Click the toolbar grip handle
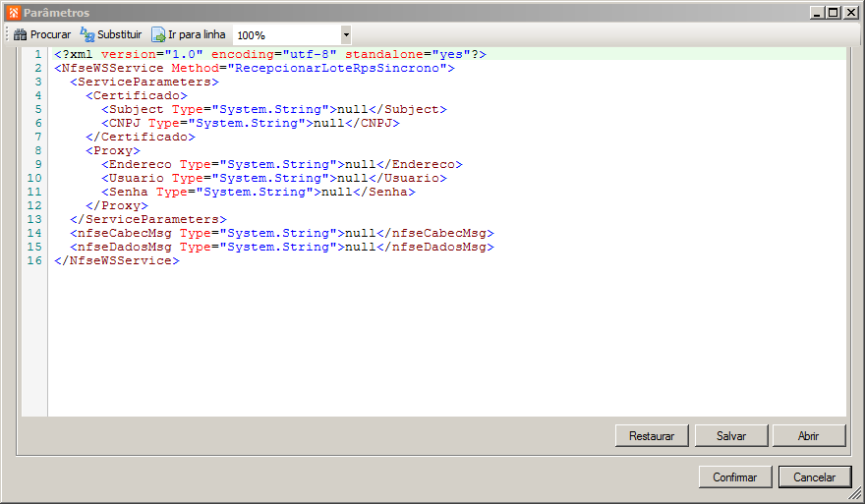The height and width of the screenshot is (504, 865). [x=7, y=34]
